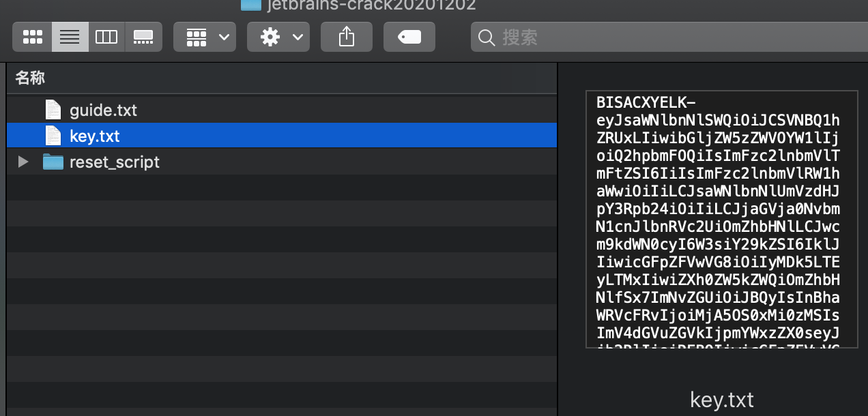
Task: Click the reset_script folder icon
Action: (x=53, y=162)
